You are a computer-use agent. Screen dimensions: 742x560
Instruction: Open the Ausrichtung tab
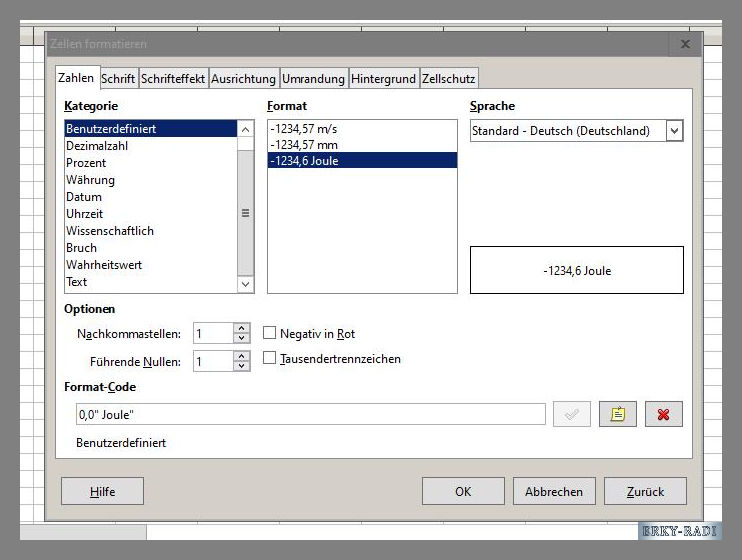[x=243, y=79]
